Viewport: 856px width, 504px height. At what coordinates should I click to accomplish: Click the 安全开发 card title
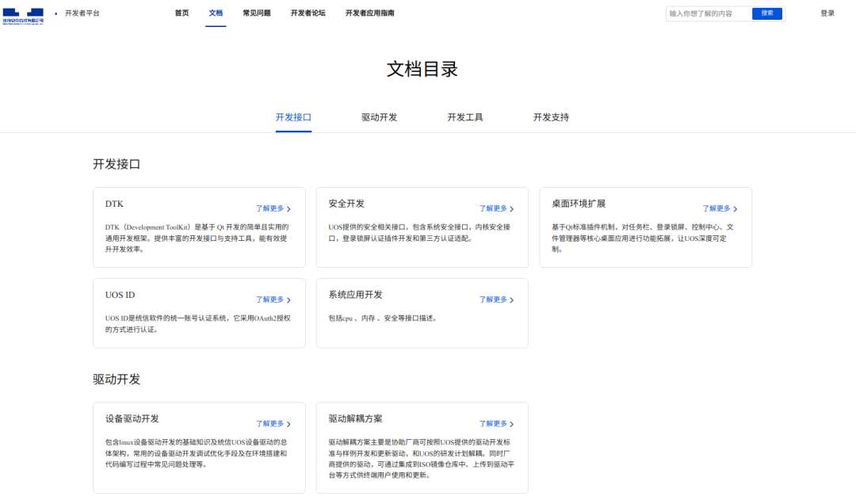[346, 204]
